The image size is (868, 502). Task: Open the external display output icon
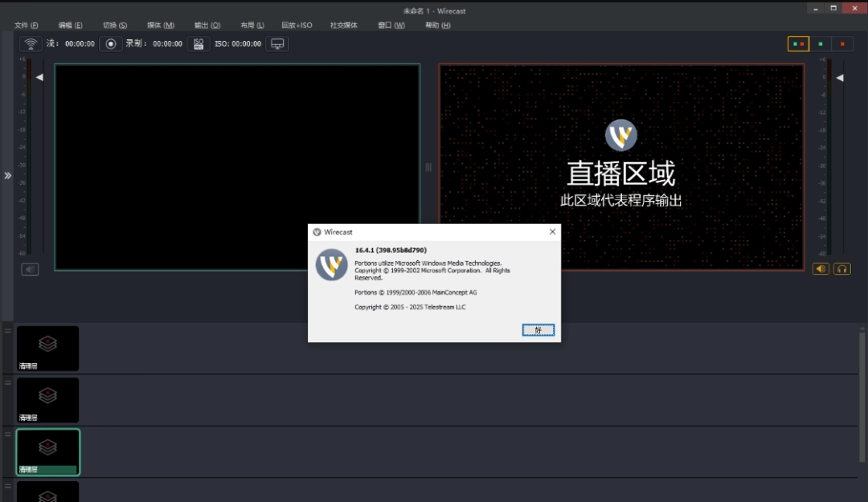click(x=276, y=43)
